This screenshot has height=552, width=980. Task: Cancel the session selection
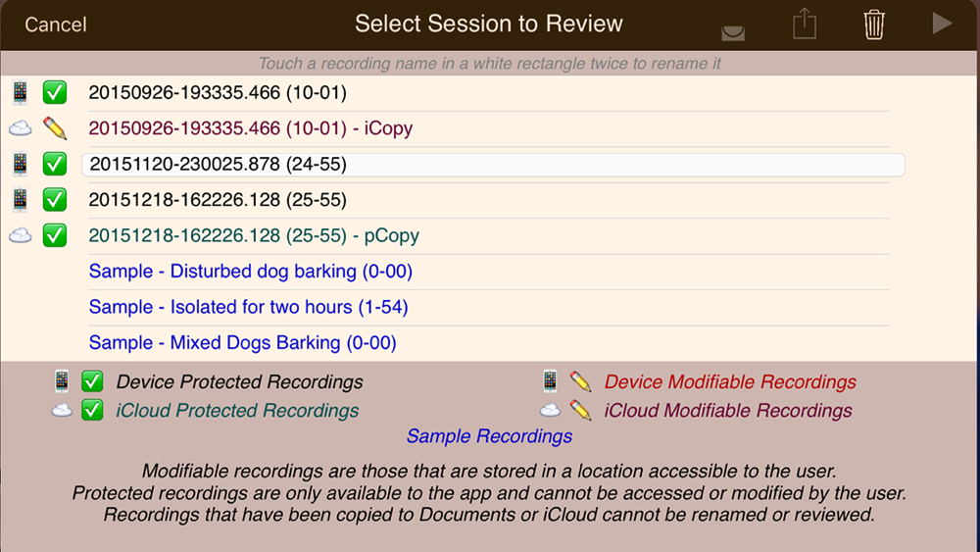(x=56, y=25)
